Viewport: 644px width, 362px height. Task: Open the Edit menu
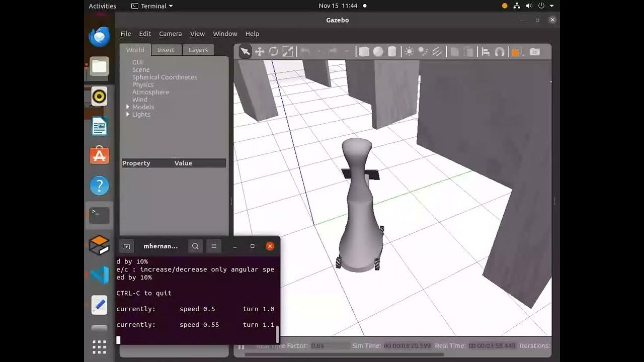145,34
